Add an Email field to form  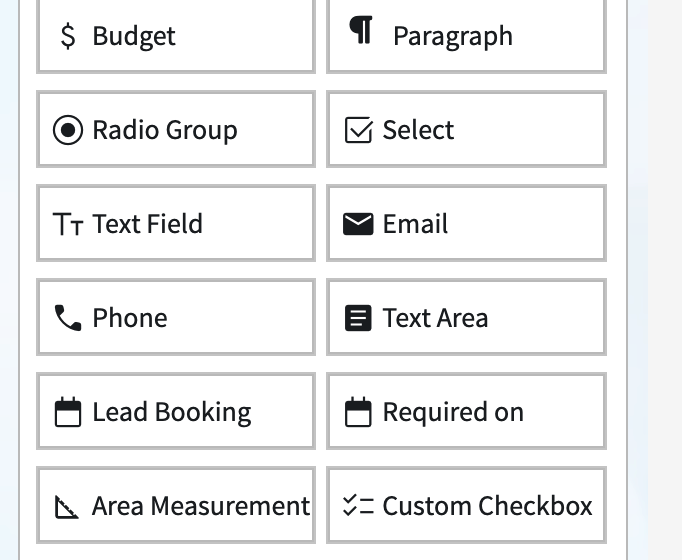(x=466, y=224)
